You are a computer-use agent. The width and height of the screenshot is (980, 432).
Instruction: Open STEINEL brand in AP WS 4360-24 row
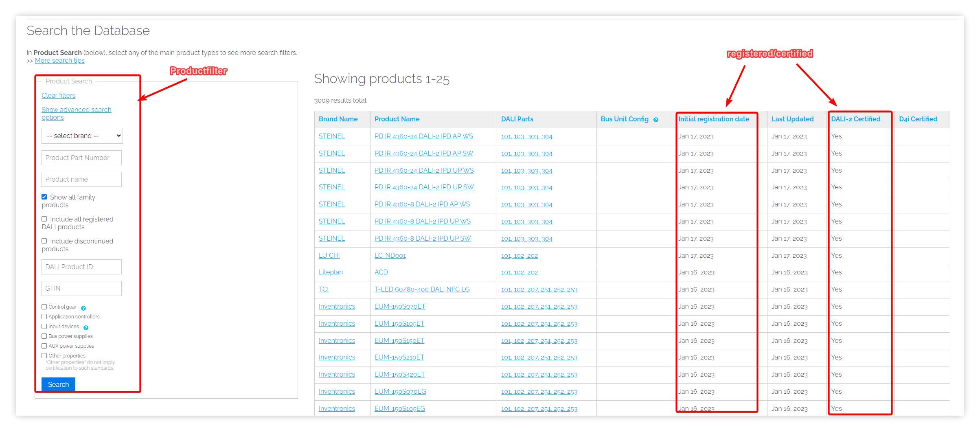tap(332, 136)
